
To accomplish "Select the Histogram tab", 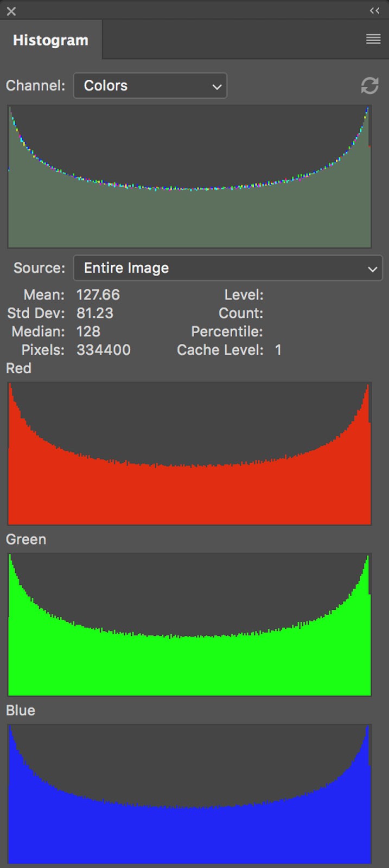I will 50,40.
